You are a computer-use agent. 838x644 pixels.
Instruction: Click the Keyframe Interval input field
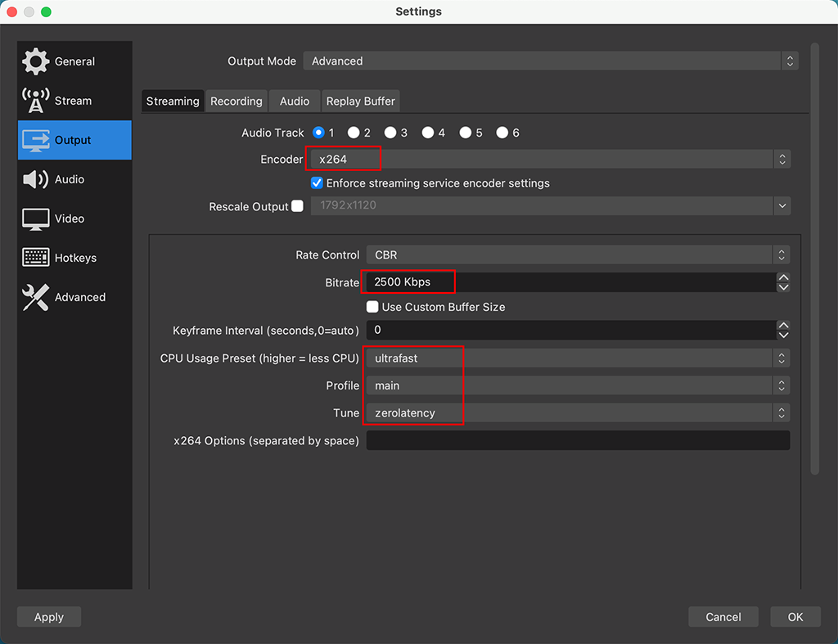pos(570,331)
